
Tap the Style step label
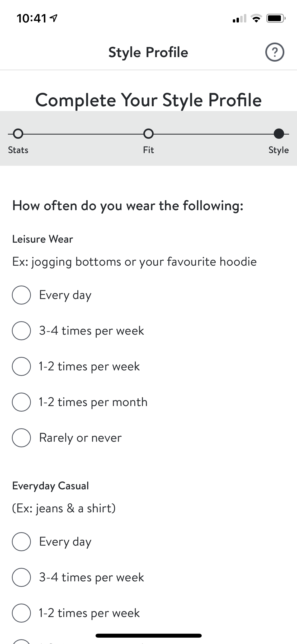coord(279,150)
